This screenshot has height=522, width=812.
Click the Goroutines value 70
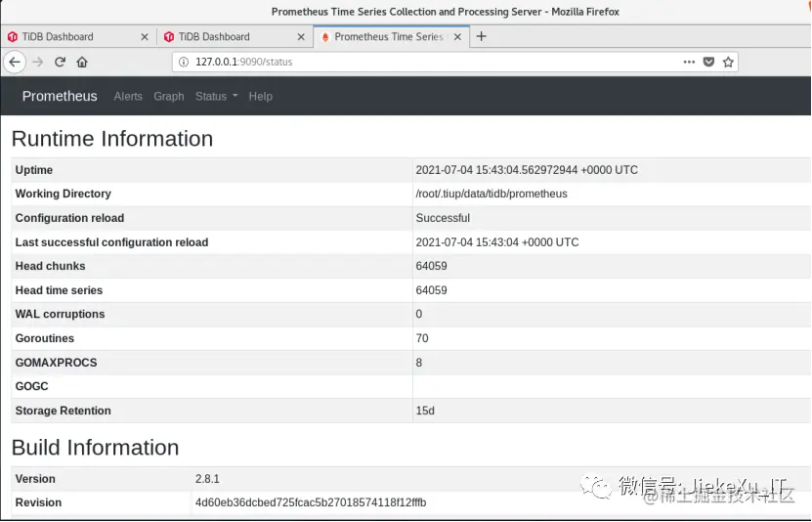[422, 338]
